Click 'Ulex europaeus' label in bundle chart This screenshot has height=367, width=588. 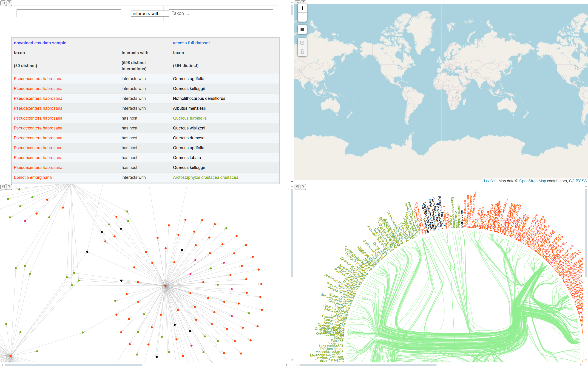331,346
